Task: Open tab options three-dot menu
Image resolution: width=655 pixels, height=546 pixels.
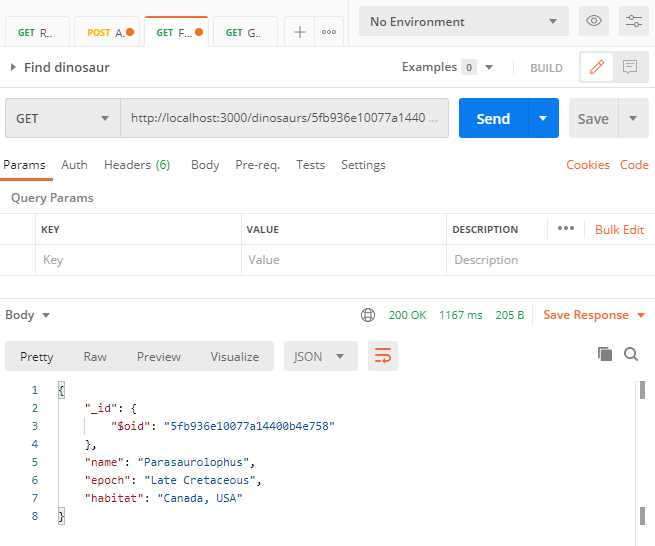Action: point(329,32)
